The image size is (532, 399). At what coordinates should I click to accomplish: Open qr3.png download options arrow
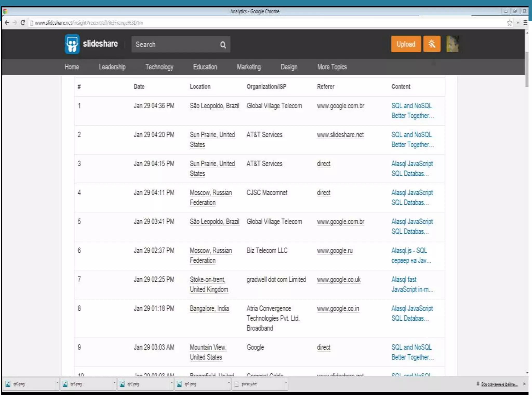click(x=114, y=383)
